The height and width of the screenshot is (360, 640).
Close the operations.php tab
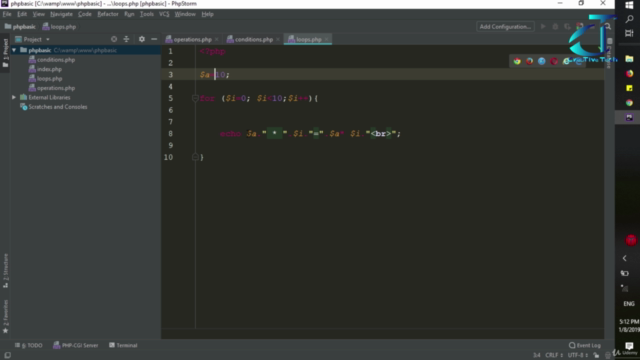click(x=217, y=40)
